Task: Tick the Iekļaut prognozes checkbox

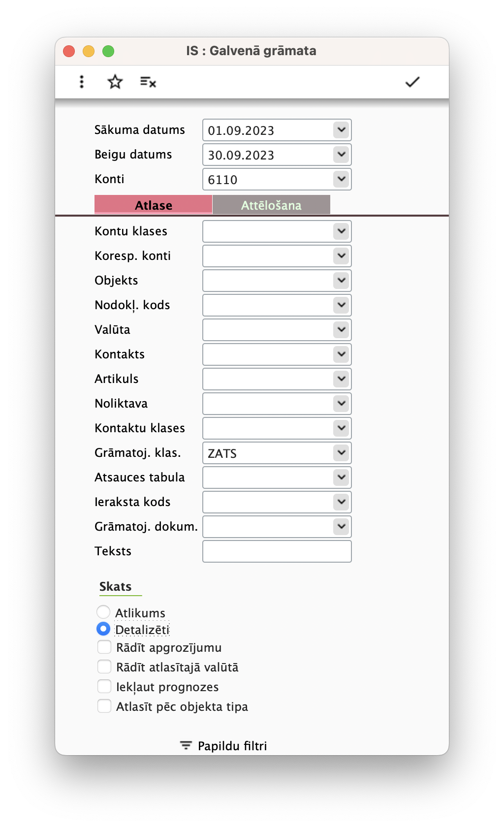Action: pyautogui.click(x=104, y=686)
